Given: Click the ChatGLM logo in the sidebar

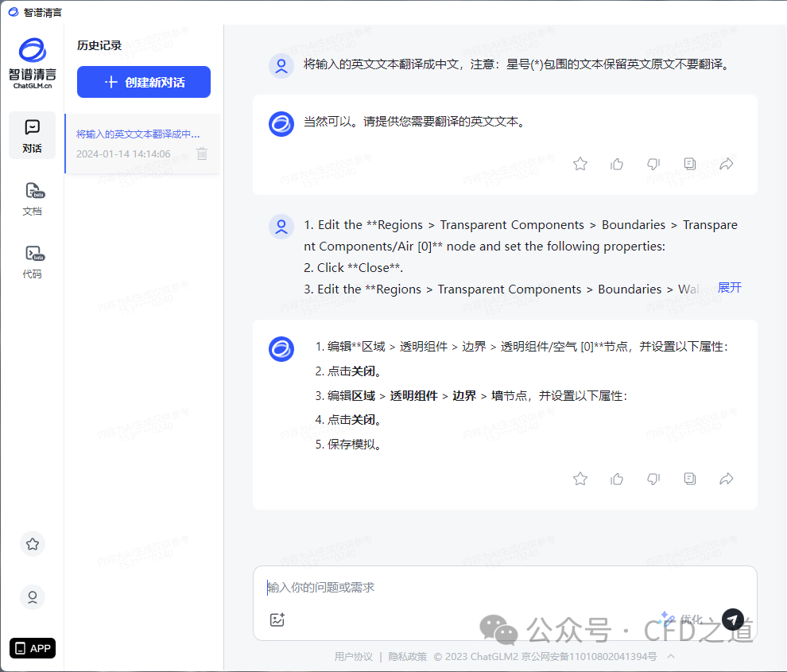Looking at the screenshot, I should point(32,63).
